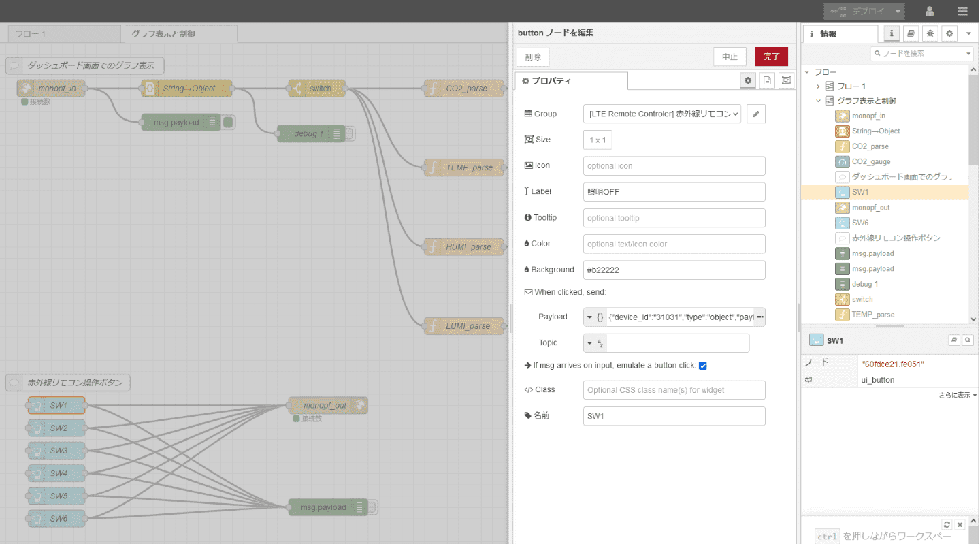This screenshot has width=980, height=544.
Task: Toggle the debug 1 node output button
Action: (350, 133)
